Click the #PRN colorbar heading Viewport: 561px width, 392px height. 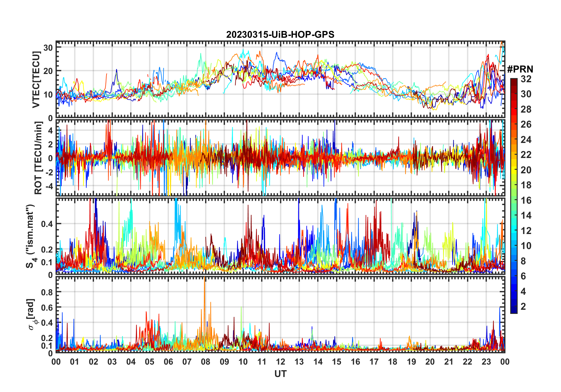pos(520,69)
